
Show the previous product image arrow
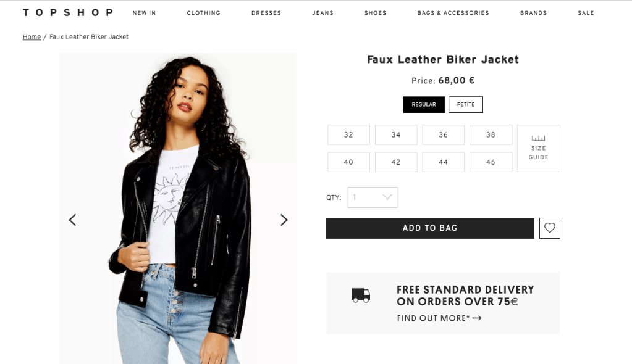[x=72, y=220]
